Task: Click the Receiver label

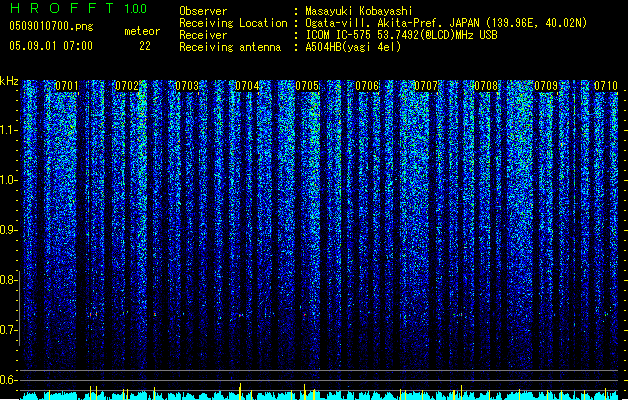Action: coord(203,35)
